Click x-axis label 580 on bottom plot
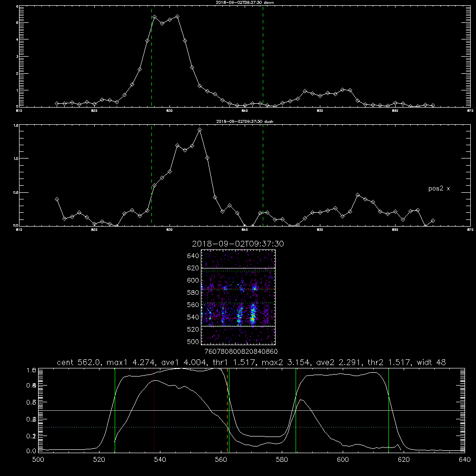 coord(282,460)
